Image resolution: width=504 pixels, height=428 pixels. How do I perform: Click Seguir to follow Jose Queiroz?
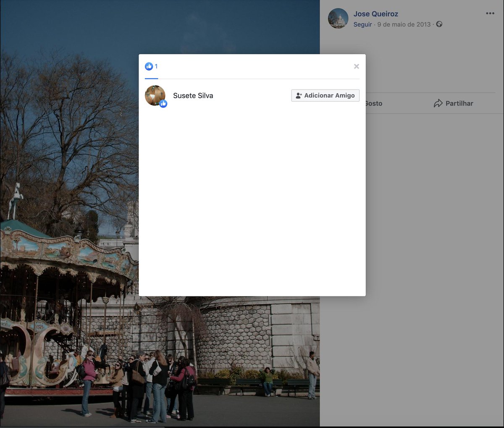coord(363,24)
